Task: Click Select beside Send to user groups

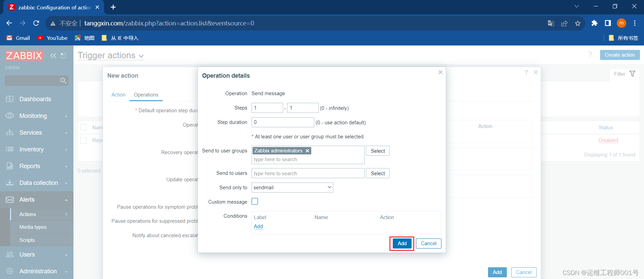Action: pyautogui.click(x=378, y=151)
